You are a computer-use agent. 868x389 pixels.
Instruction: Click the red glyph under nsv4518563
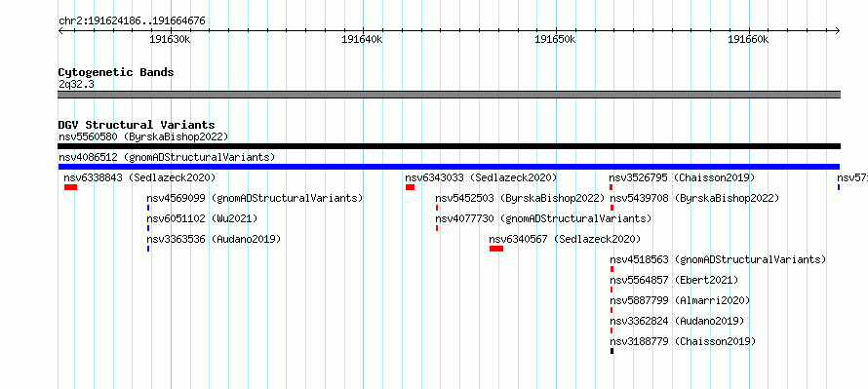612,269
